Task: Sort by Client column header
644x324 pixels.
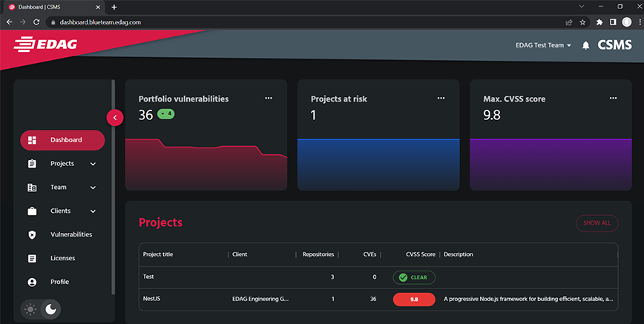Action: click(240, 254)
